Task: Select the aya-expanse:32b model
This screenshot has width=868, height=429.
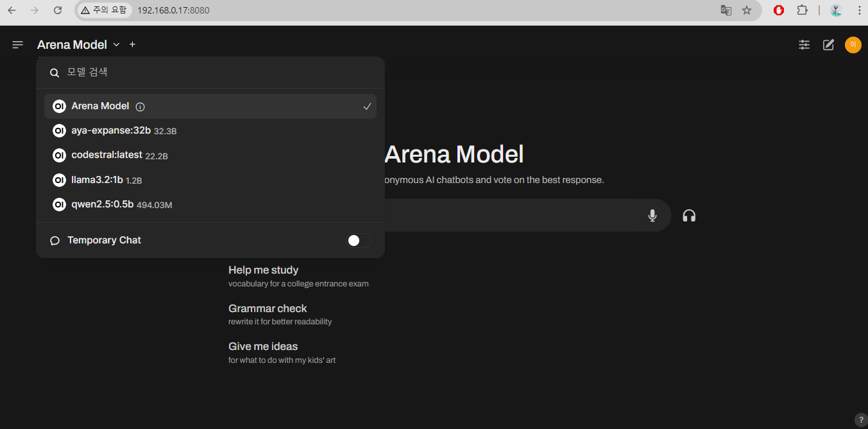Action: point(210,130)
